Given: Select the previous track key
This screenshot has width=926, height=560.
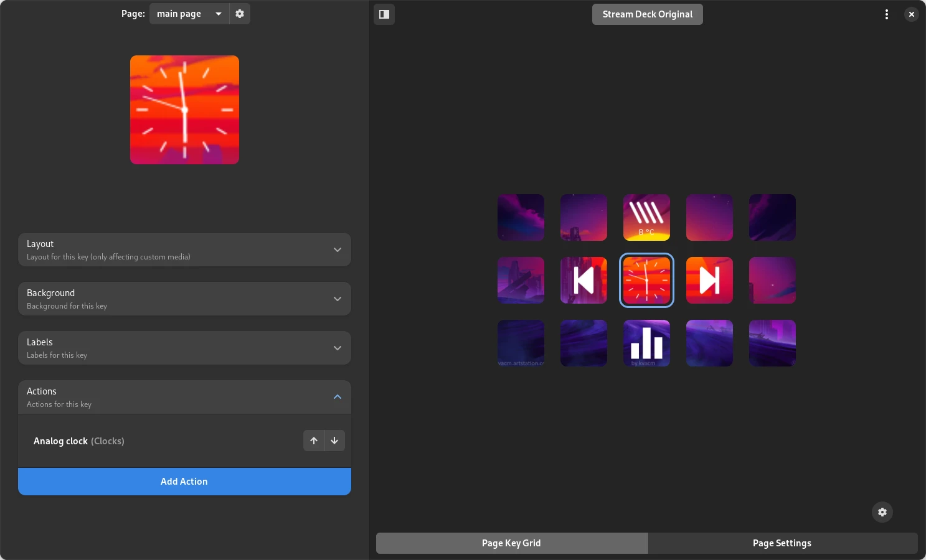Looking at the screenshot, I should coord(583,280).
